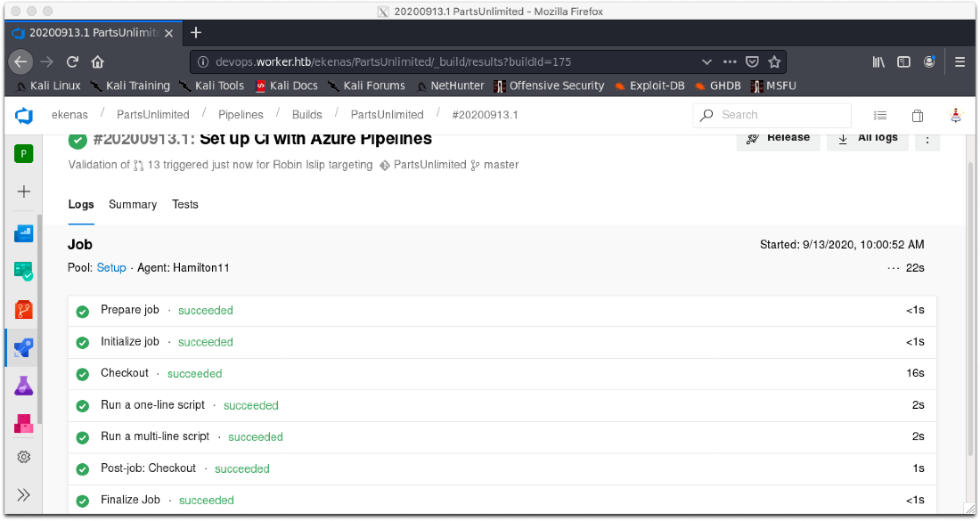980x521 pixels.
Task: Open Project settings gear icon
Action: pyautogui.click(x=24, y=457)
